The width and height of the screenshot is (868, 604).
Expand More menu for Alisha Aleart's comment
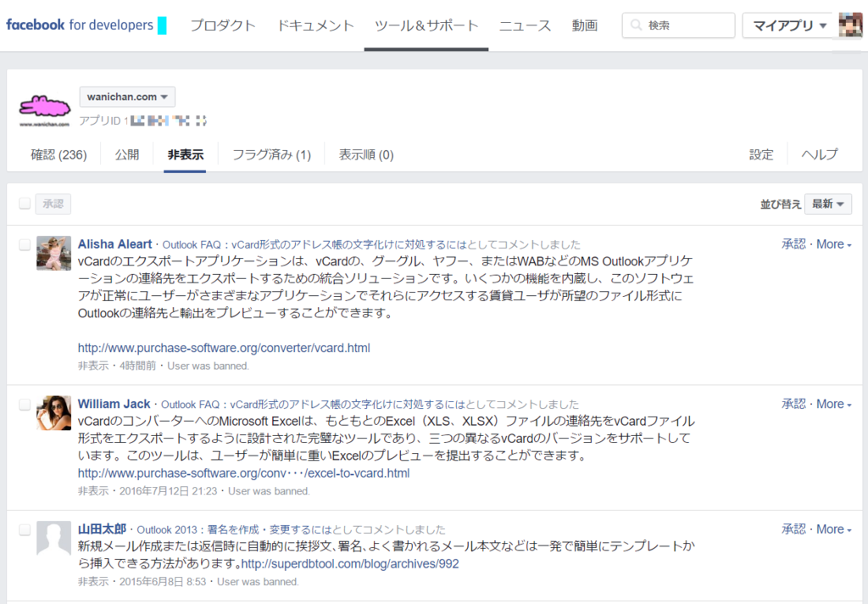(834, 244)
